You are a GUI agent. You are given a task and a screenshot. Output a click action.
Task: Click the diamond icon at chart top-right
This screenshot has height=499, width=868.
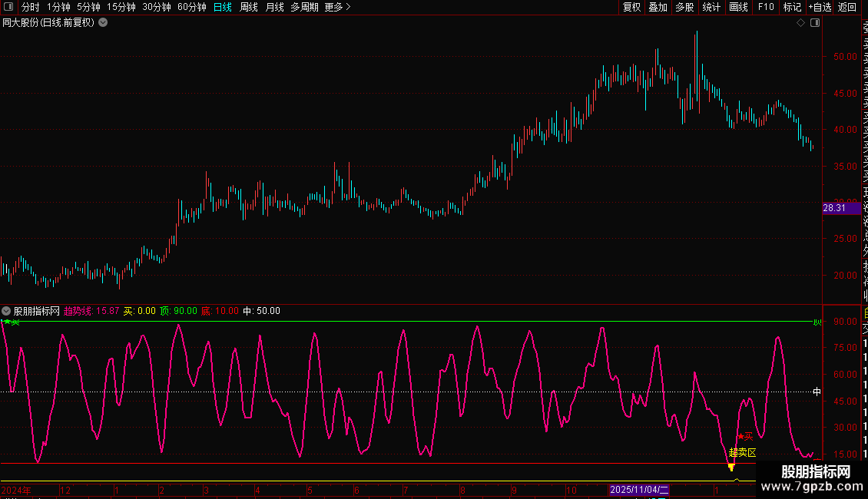pyautogui.click(x=800, y=23)
